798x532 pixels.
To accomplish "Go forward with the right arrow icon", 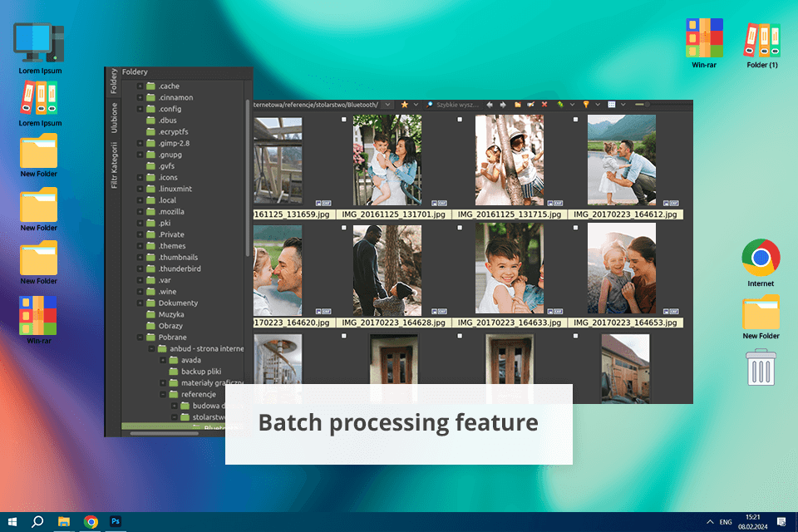I will [x=503, y=105].
